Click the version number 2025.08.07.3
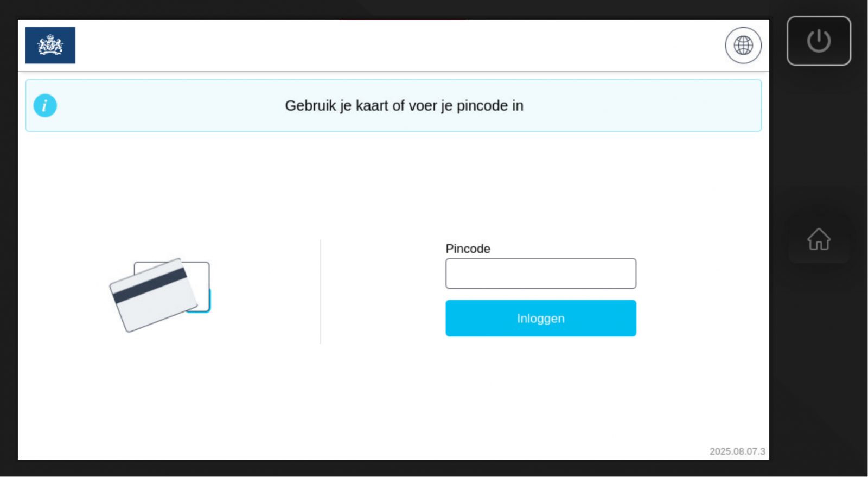The width and height of the screenshot is (868, 477). 738,451
